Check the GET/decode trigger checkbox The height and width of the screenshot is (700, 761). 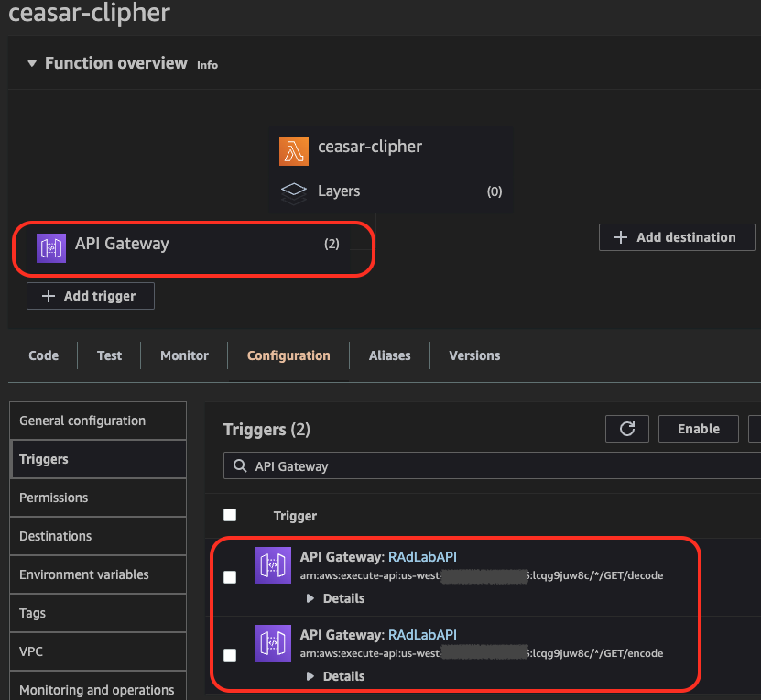click(x=230, y=577)
